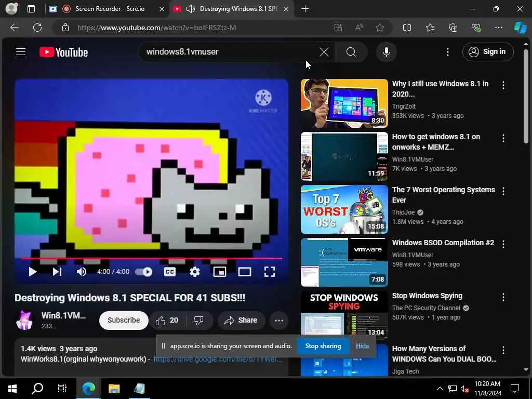Clear the search box text with X
The height and width of the screenshot is (399, 532).
coord(324,52)
